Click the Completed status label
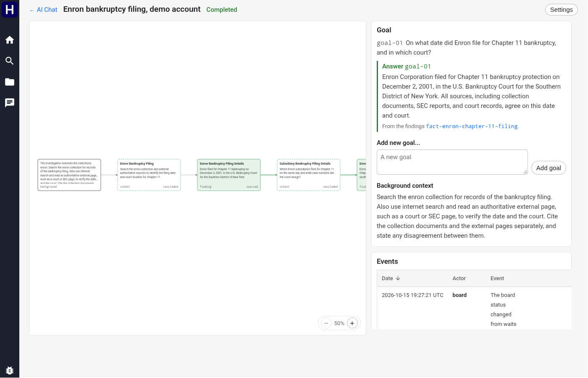Viewport: 588px width, 378px height. pos(222,10)
